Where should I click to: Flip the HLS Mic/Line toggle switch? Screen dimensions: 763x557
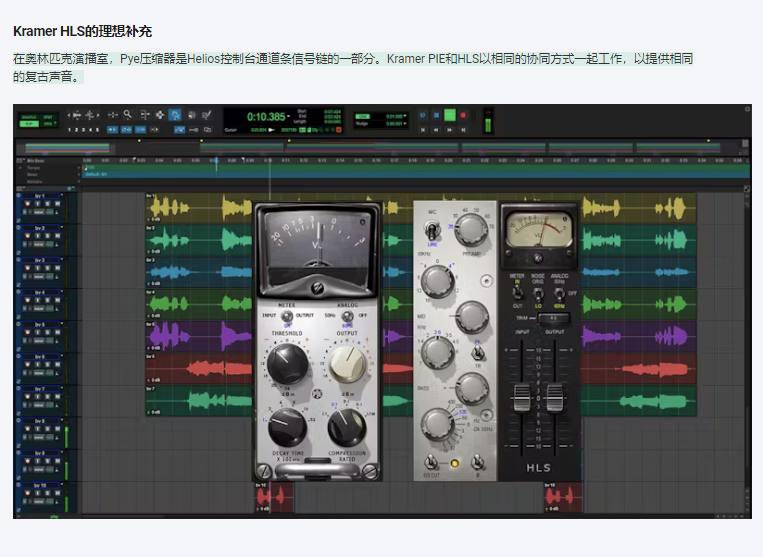tap(432, 230)
